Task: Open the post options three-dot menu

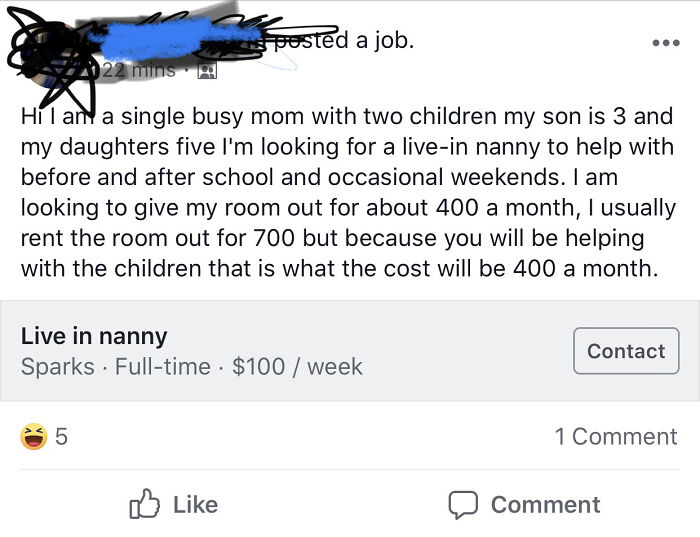Action: (664, 44)
